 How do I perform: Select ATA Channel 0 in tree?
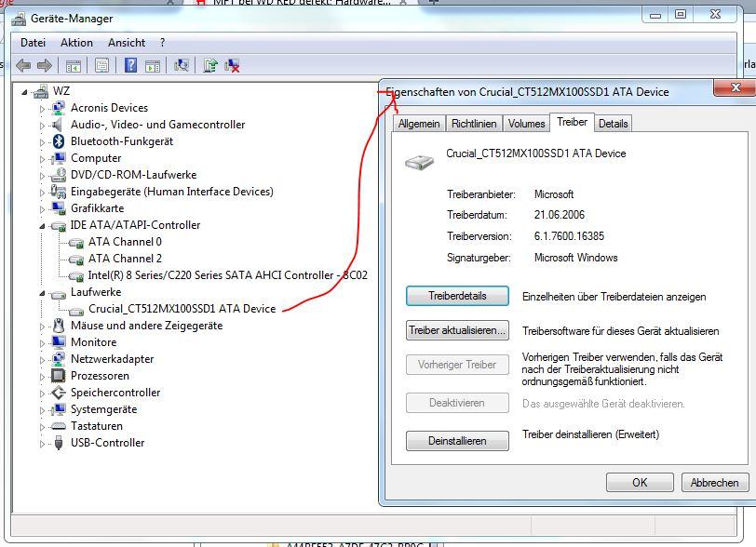pyautogui.click(x=125, y=242)
